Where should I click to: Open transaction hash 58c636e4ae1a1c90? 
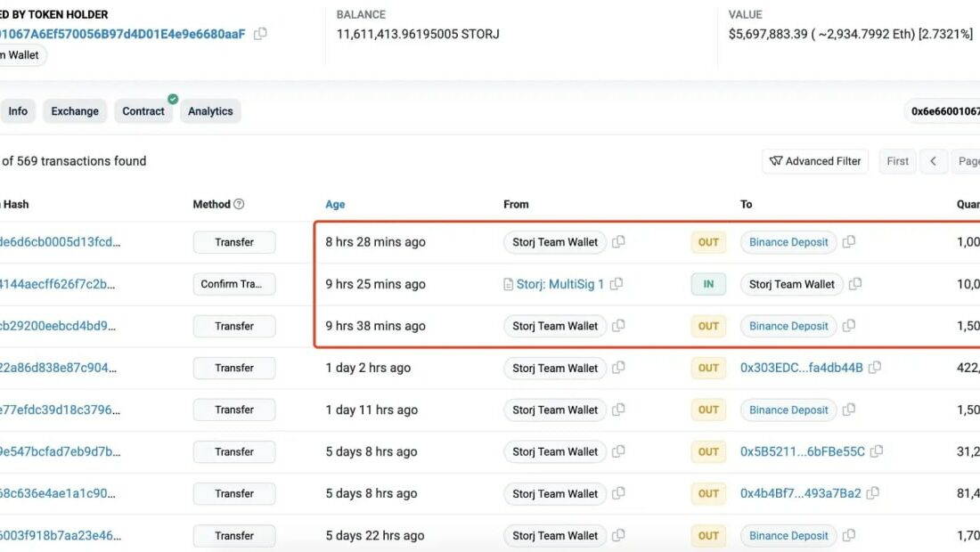[x=58, y=493]
